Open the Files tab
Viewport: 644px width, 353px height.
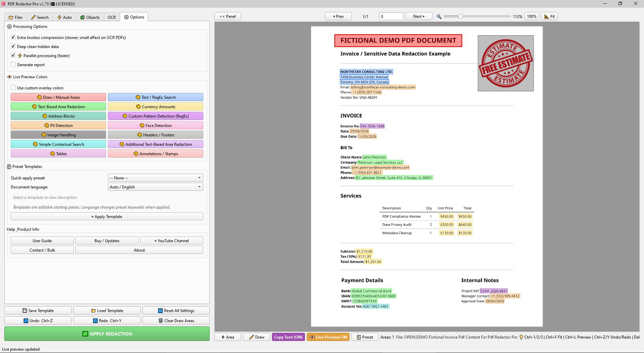(15, 17)
